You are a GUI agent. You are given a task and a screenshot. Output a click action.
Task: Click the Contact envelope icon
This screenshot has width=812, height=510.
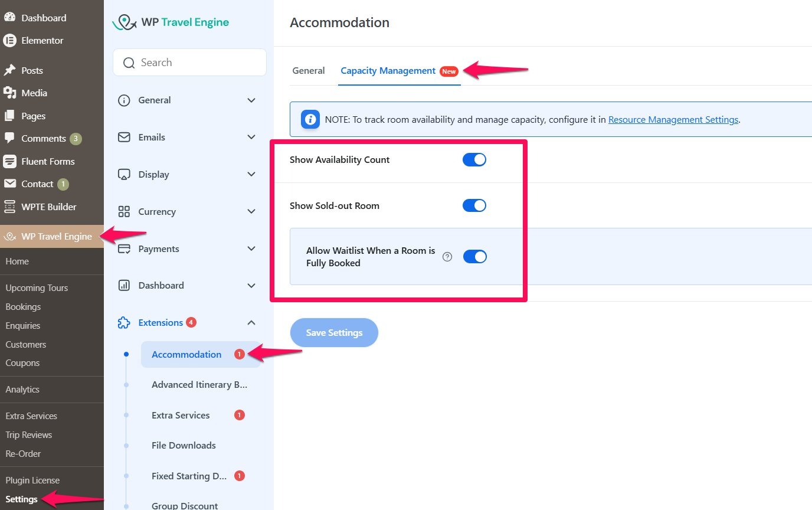(x=9, y=184)
